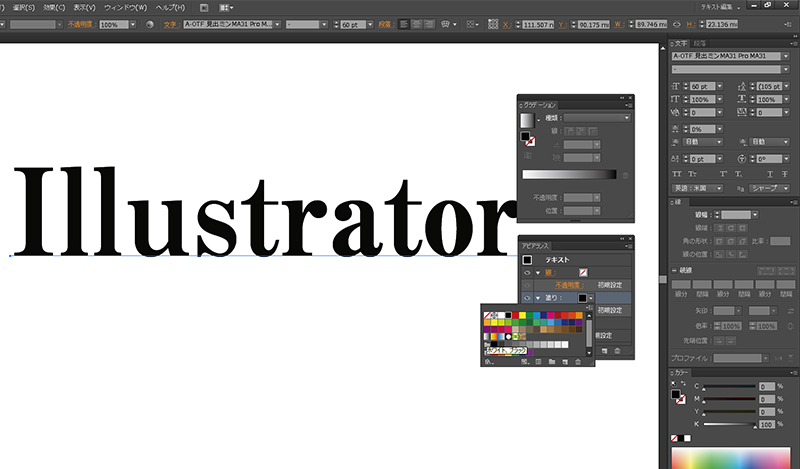Click the gradient slider bar
This screenshot has width=800, height=469.
(x=569, y=175)
